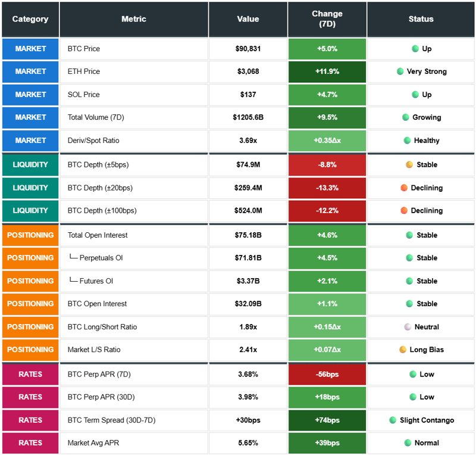Click the RATES badge on BTC Term Spread row
This screenshot has width=476, height=455.
[30, 420]
